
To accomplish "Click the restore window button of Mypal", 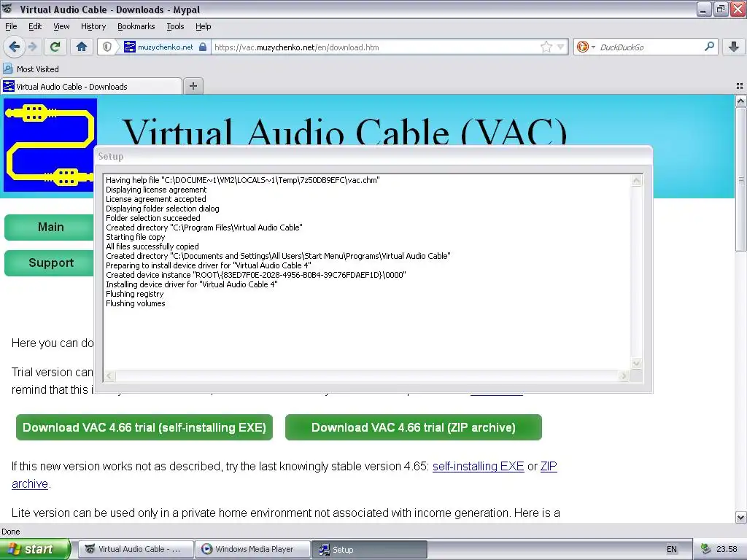I will (x=720, y=9).
